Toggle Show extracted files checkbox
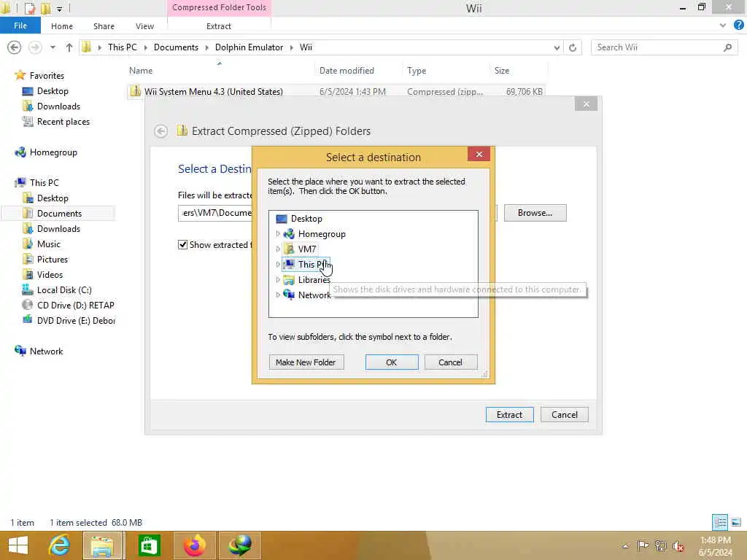The width and height of the screenshot is (747, 560). [182, 245]
